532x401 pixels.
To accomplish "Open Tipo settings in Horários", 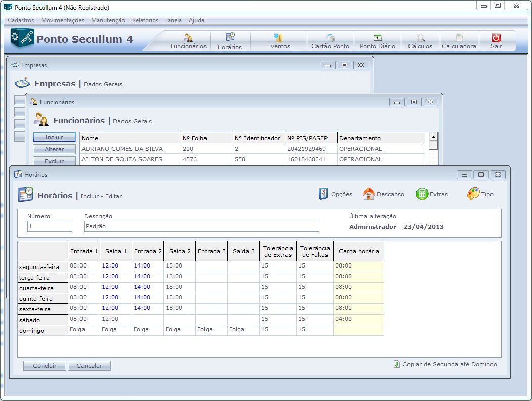I will pyautogui.click(x=480, y=194).
